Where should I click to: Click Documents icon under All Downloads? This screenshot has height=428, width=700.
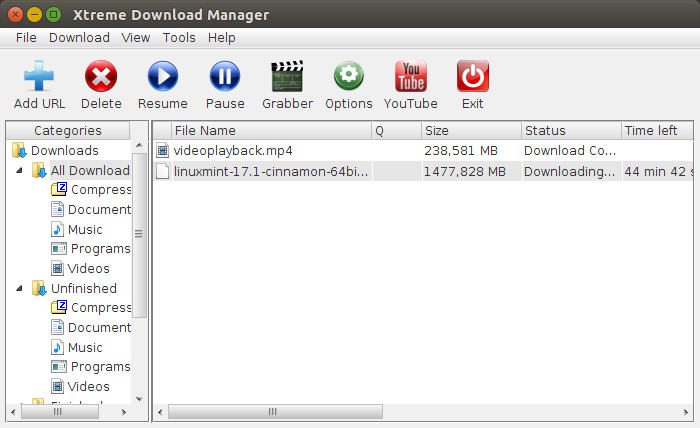[x=58, y=209]
